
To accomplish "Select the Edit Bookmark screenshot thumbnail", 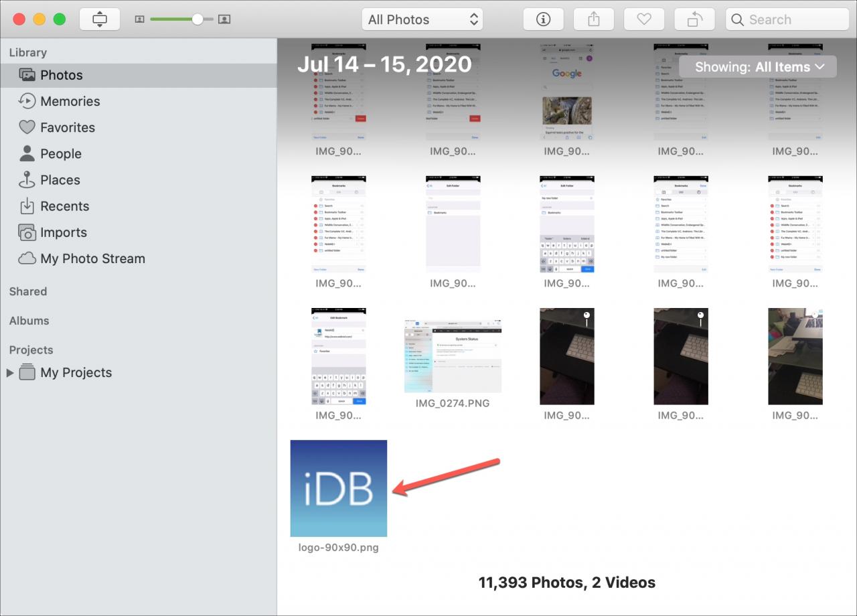I will (x=339, y=356).
